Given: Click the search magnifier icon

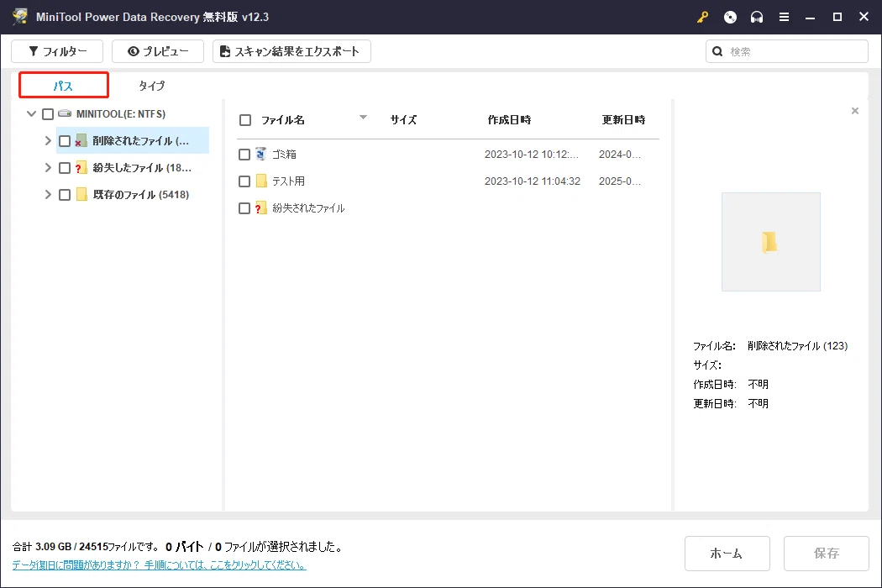Looking at the screenshot, I should [717, 51].
